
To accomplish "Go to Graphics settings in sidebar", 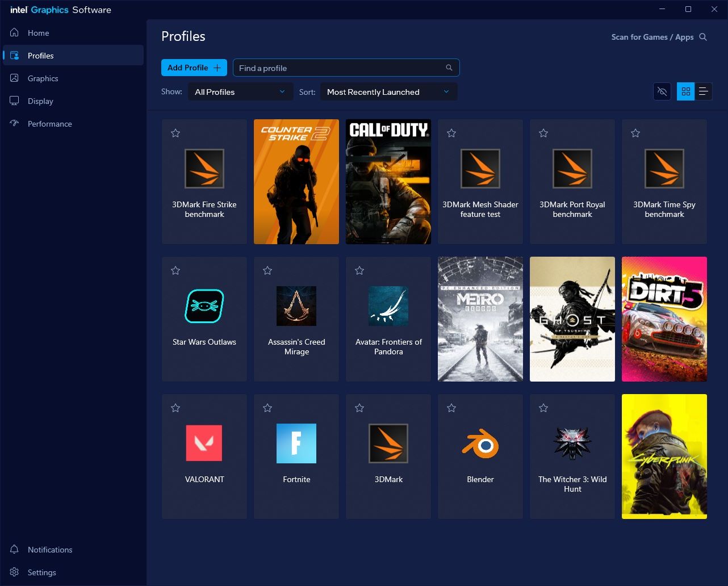I will [x=73, y=78].
